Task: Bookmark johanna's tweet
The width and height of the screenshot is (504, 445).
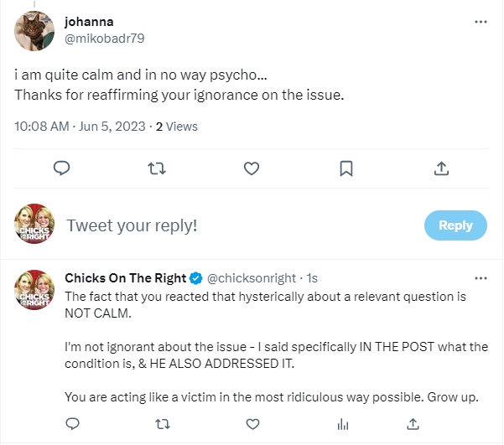Action: point(346,168)
